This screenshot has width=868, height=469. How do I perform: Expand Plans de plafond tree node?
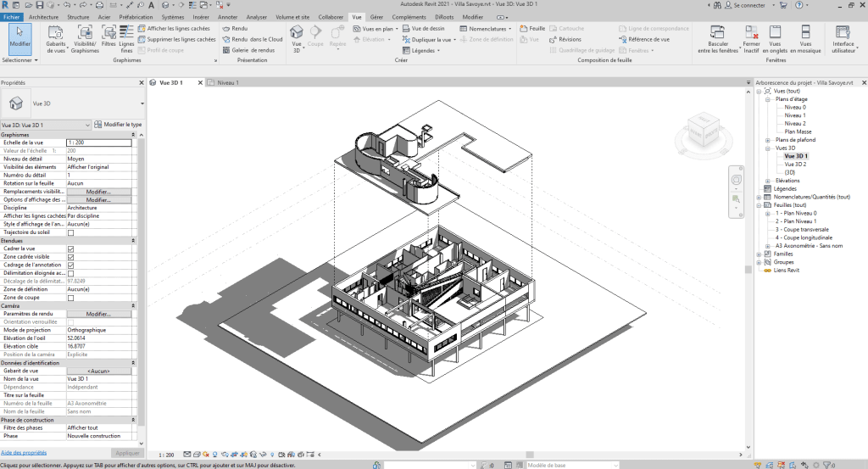point(767,140)
